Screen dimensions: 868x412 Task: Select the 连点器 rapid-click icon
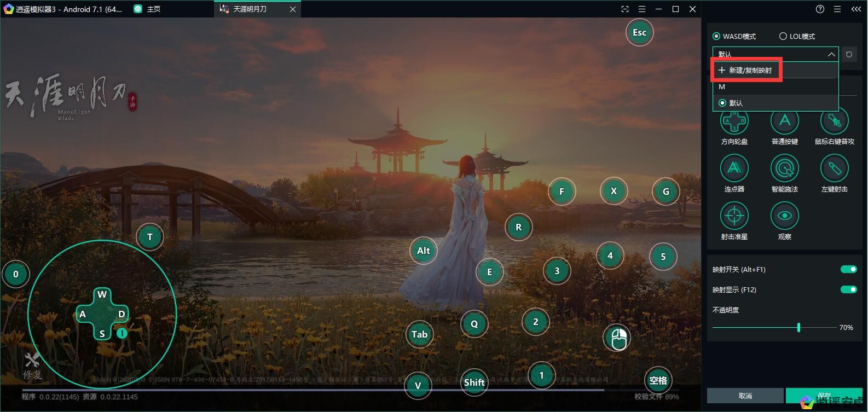734,169
